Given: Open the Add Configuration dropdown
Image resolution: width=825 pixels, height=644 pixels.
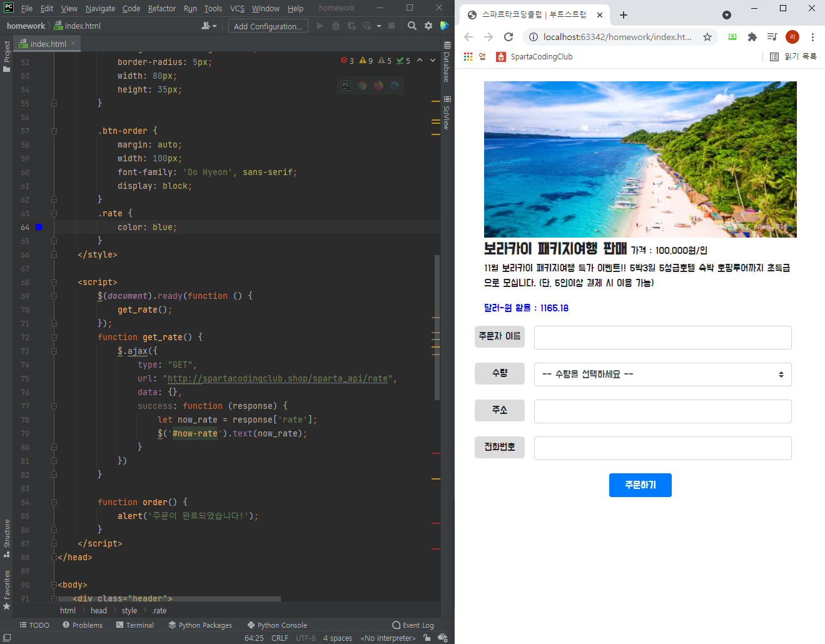Looking at the screenshot, I should pos(268,26).
